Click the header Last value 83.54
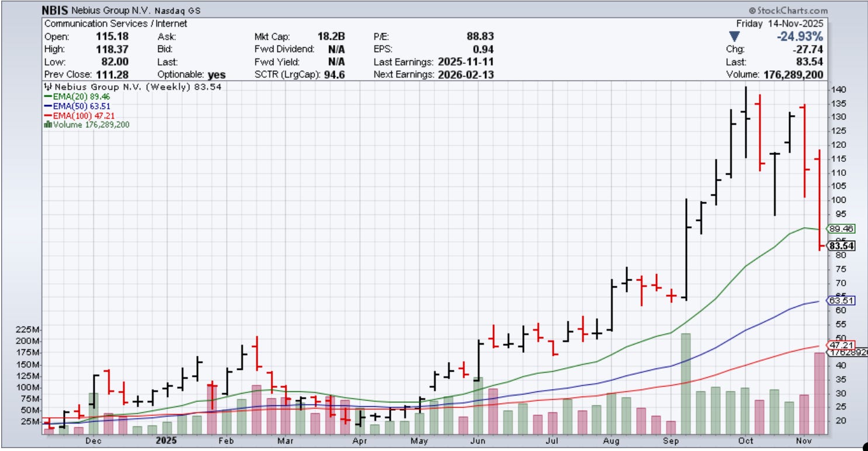Image resolution: width=868 pixels, height=451 pixels. coord(811,62)
